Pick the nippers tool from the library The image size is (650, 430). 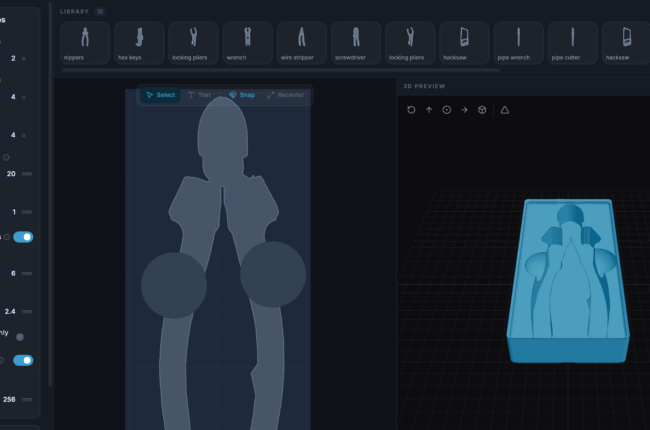click(x=85, y=43)
